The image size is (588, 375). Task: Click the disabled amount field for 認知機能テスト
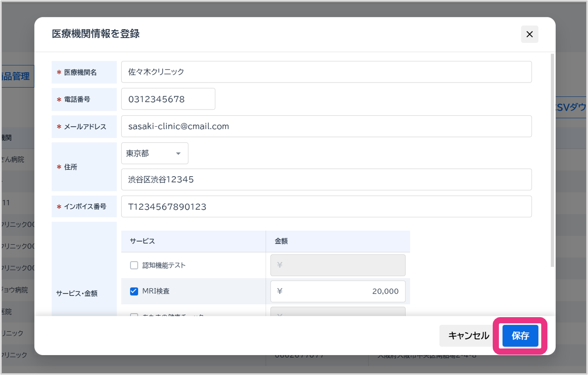(337, 265)
